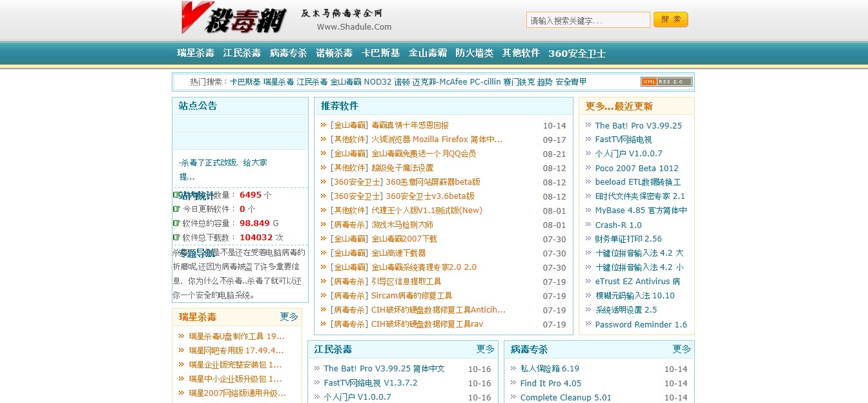868x403 pixels.
Task: Click the 杀毒网 site logo
Action: 234,17
